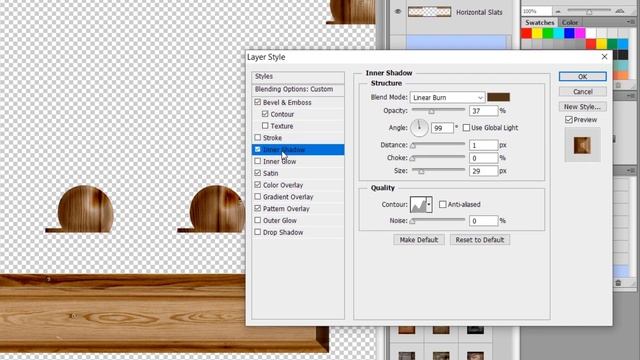Click Reset to Default button
Image resolution: width=640 pixels, height=360 pixels.
[480, 240]
